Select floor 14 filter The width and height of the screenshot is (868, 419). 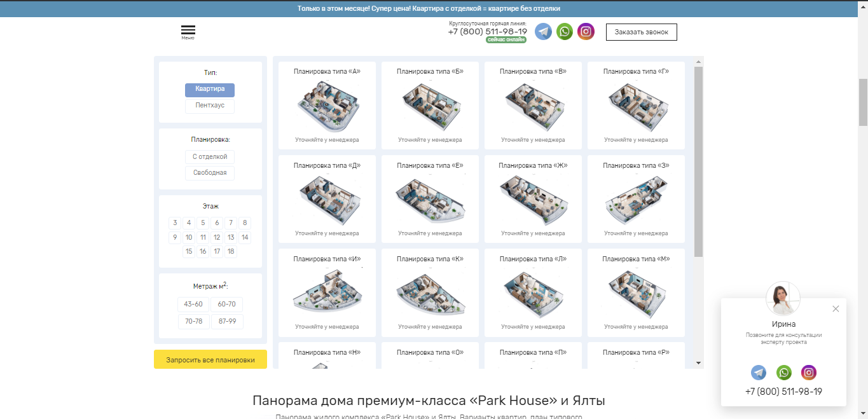245,237
